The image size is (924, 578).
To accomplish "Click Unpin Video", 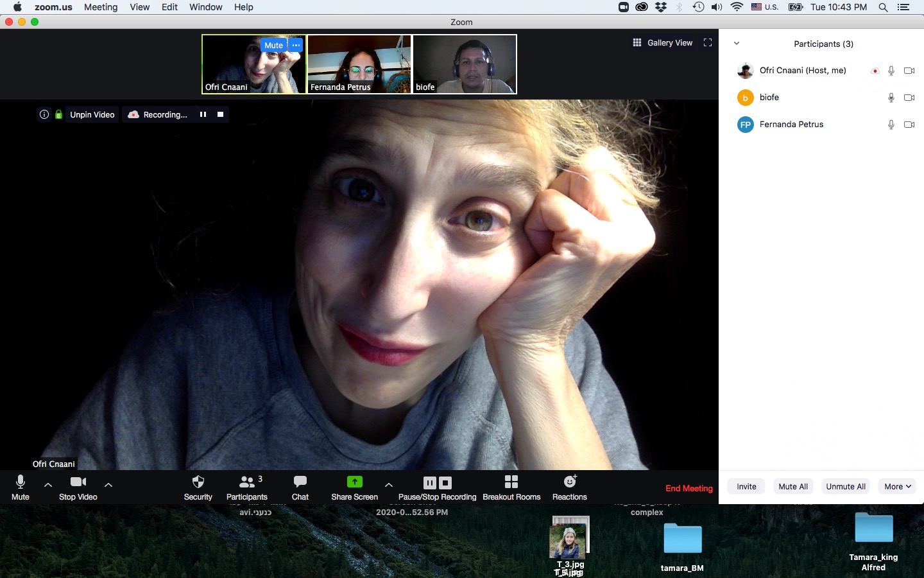I will [92, 114].
